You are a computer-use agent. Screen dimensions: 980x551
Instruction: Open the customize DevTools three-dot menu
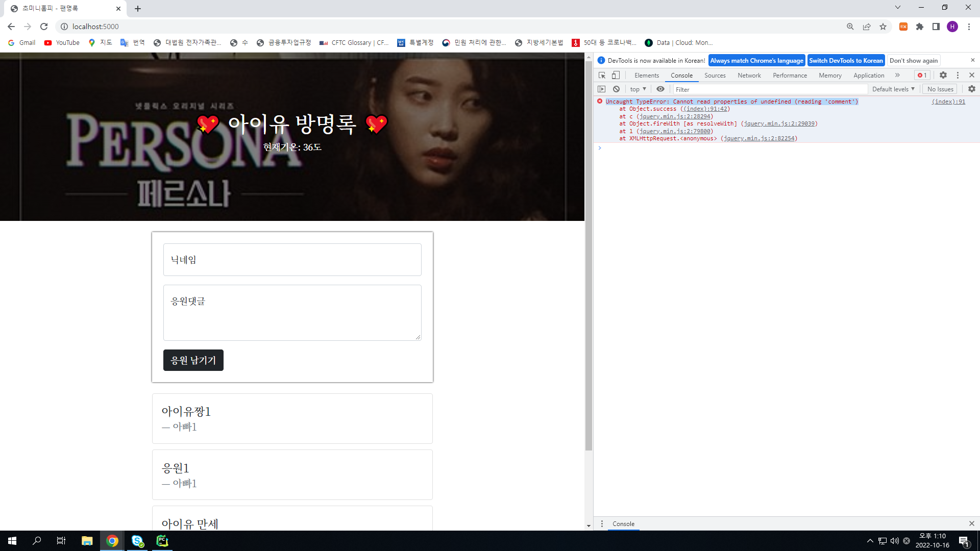(957, 75)
